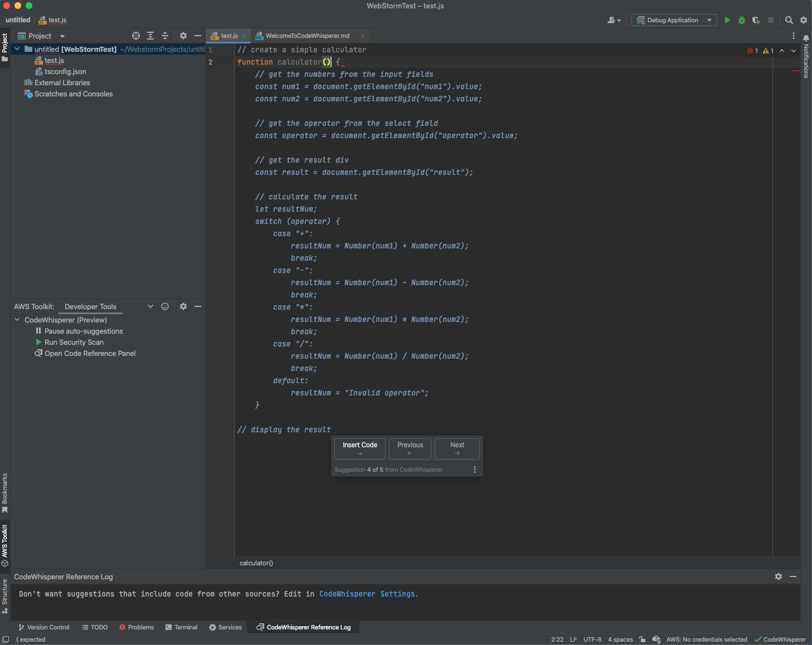The height and width of the screenshot is (645, 812).
Task: Expand all in Project panel
Action: [x=150, y=36]
